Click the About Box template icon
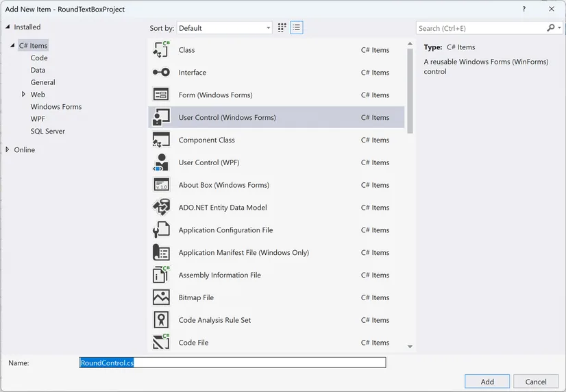Screen dimensions: 566x392 point(161,185)
